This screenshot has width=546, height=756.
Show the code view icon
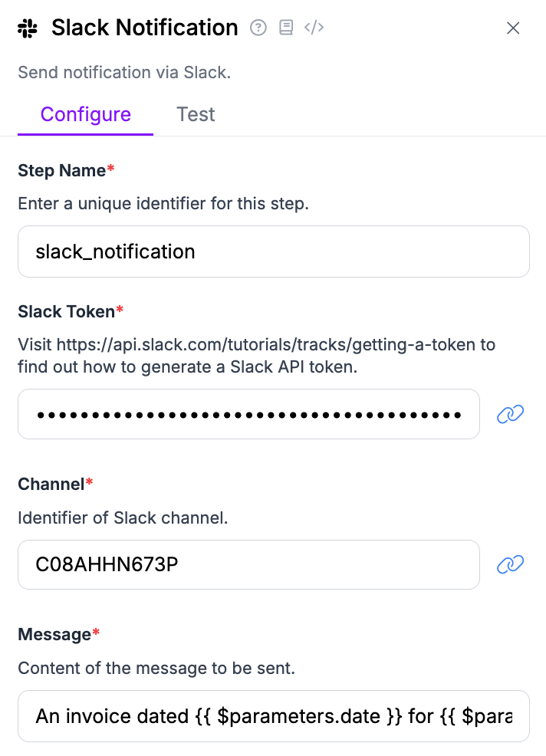tap(314, 28)
